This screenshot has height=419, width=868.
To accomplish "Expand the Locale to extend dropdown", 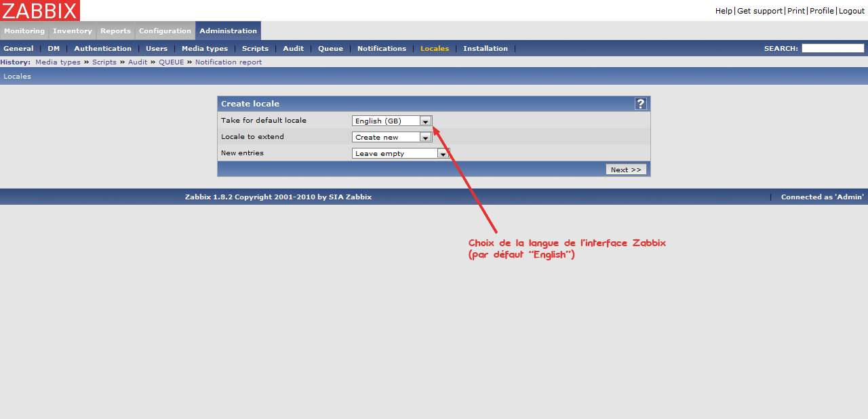I will tap(392, 137).
